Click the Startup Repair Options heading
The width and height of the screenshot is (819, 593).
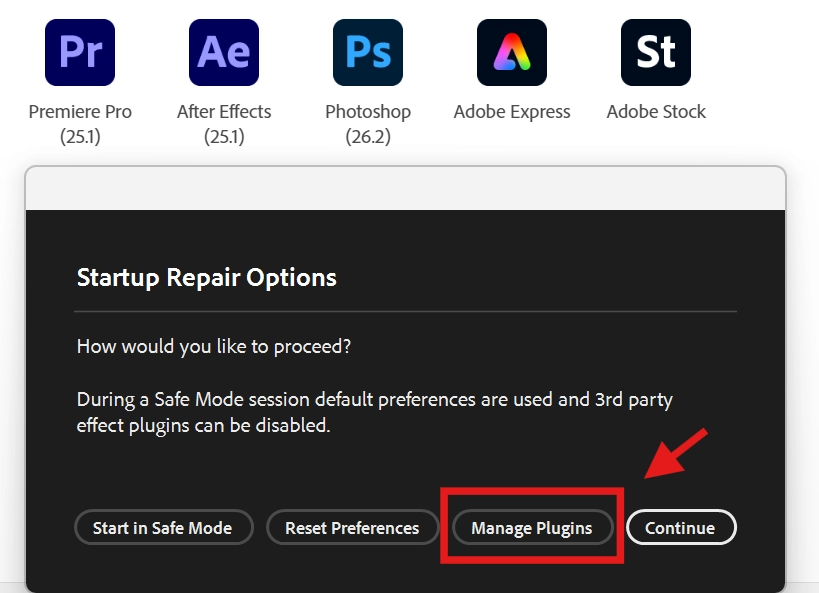207,278
